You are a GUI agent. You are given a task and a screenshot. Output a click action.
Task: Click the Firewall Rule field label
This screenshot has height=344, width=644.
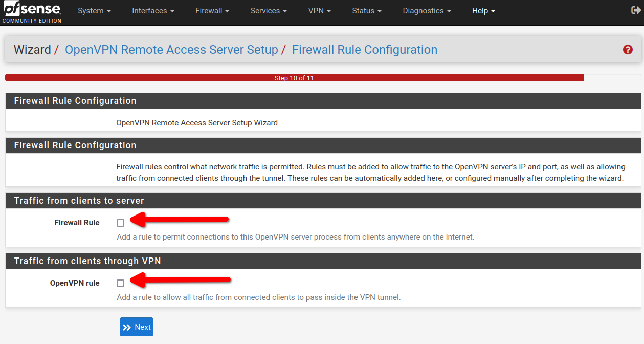[77, 223]
